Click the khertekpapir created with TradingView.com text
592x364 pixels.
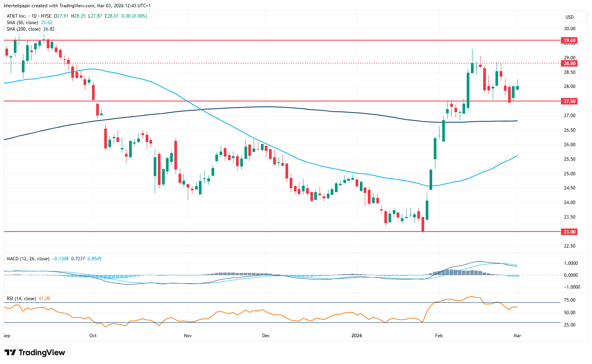[49, 6]
